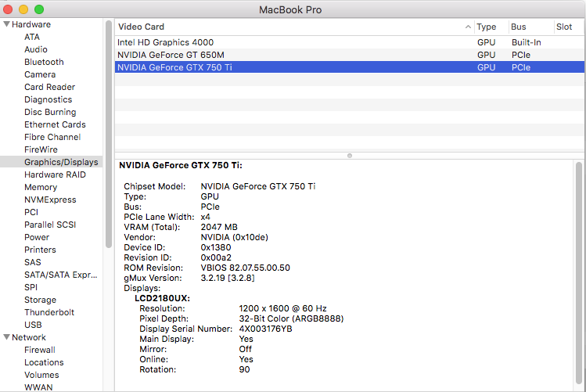Viewport: 586px width, 392px height.
Task: Click the green zoom window button
Action: [x=39, y=9]
